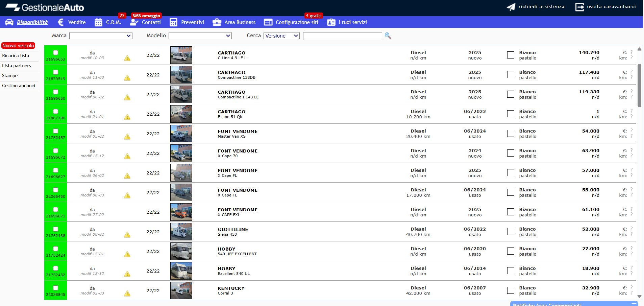644x306 pixels.
Task: Click the vehicle list scrollbar thumb
Action: pyautogui.click(x=639, y=85)
